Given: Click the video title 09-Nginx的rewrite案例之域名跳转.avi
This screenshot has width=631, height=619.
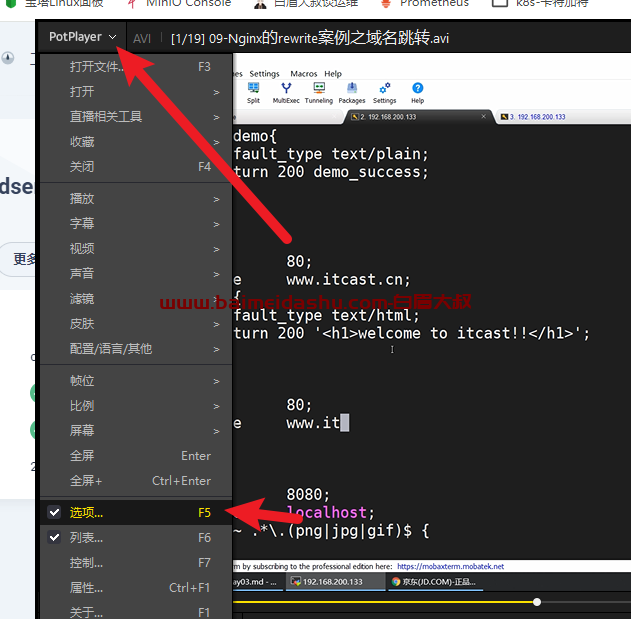Looking at the screenshot, I should click(329, 38).
